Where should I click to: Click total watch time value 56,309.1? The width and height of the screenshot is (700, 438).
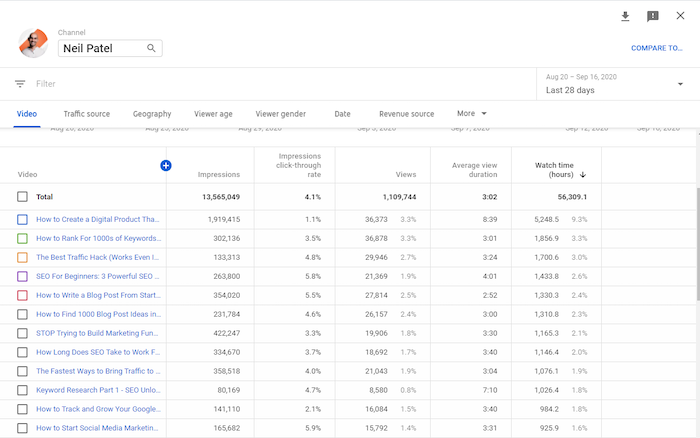coord(572,197)
